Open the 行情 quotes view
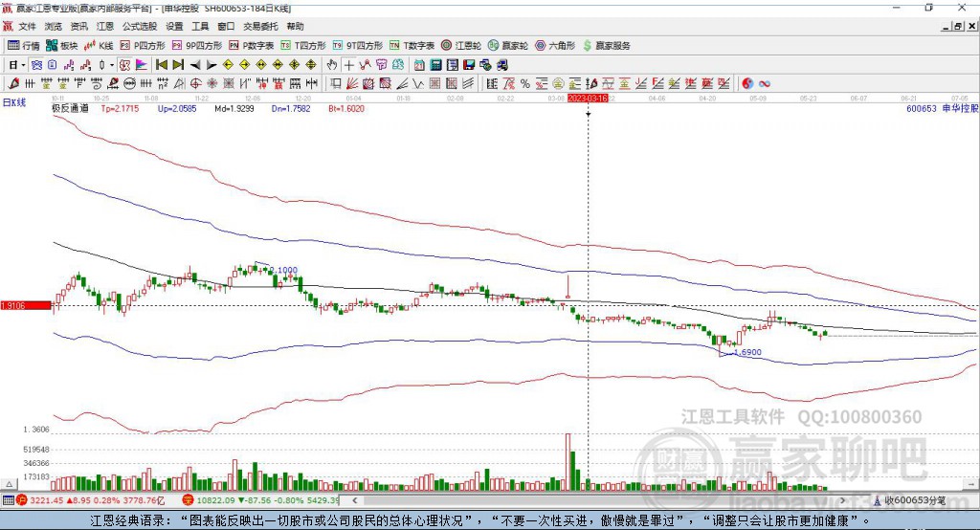This screenshot has width=980, height=530. [x=23, y=46]
